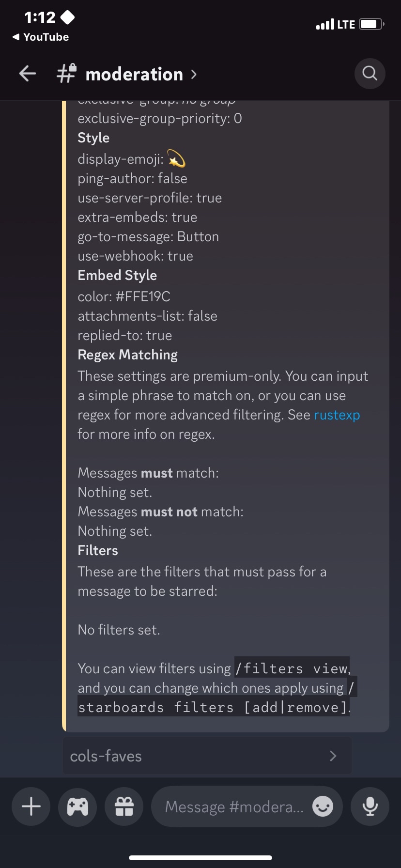Open the chevron on cols-faves row
Screen dimensions: 401x868
(333, 756)
